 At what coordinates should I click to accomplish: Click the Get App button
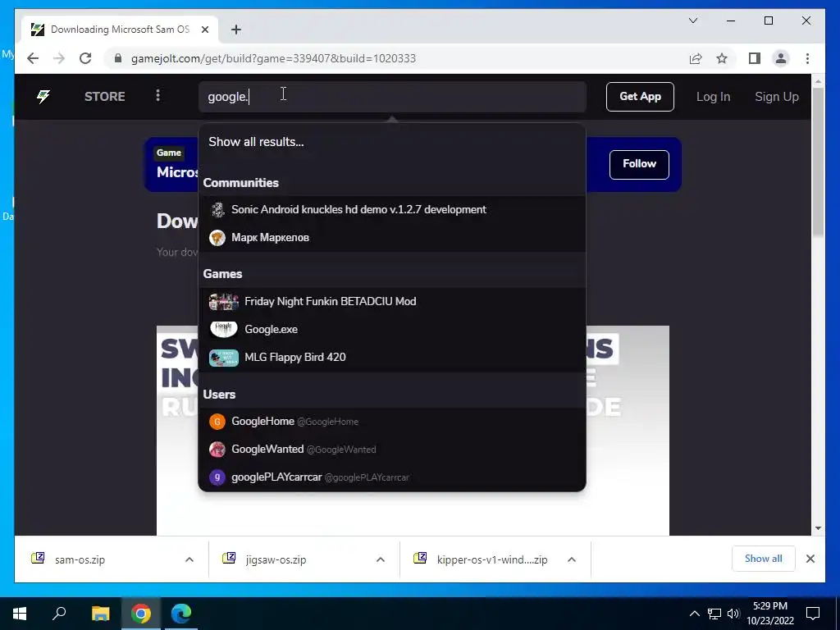pyautogui.click(x=640, y=97)
